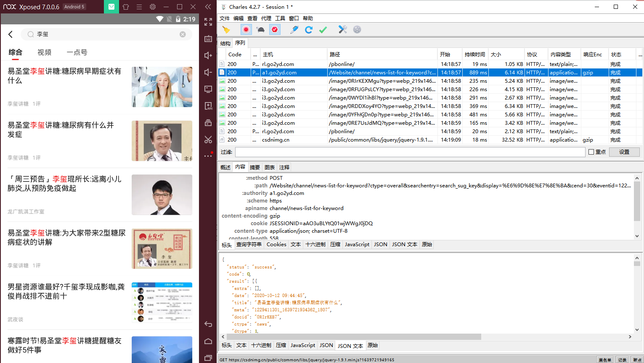Open the request 查询字符串 tab
The height and width of the screenshot is (363, 644).
(249, 245)
